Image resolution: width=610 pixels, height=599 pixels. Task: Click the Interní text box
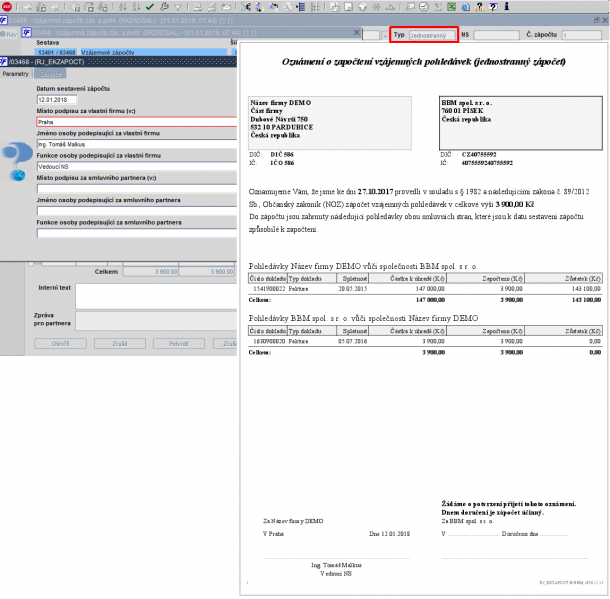click(156, 296)
